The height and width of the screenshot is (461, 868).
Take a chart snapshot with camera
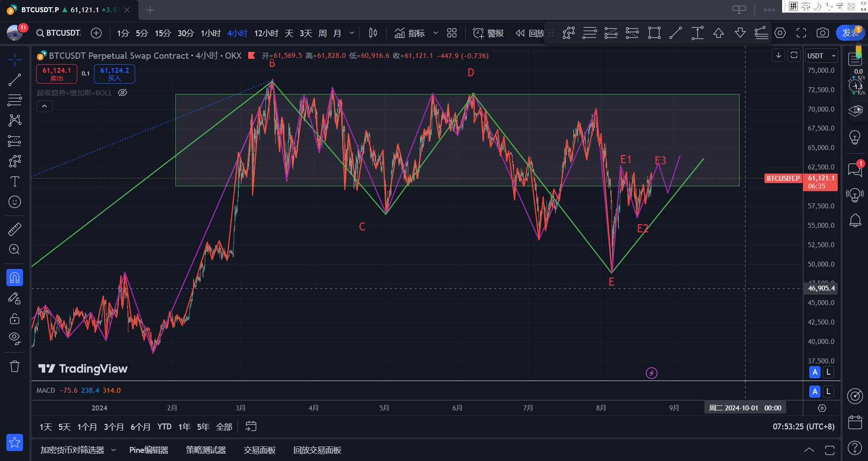point(822,33)
